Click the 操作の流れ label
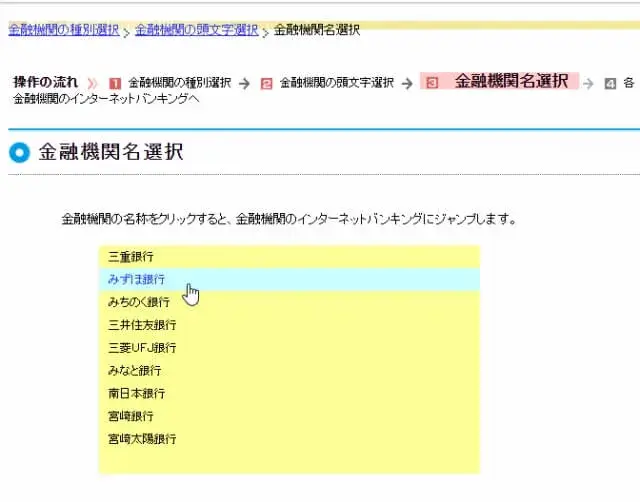The height and width of the screenshot is (502, 640). coord(45,82)
